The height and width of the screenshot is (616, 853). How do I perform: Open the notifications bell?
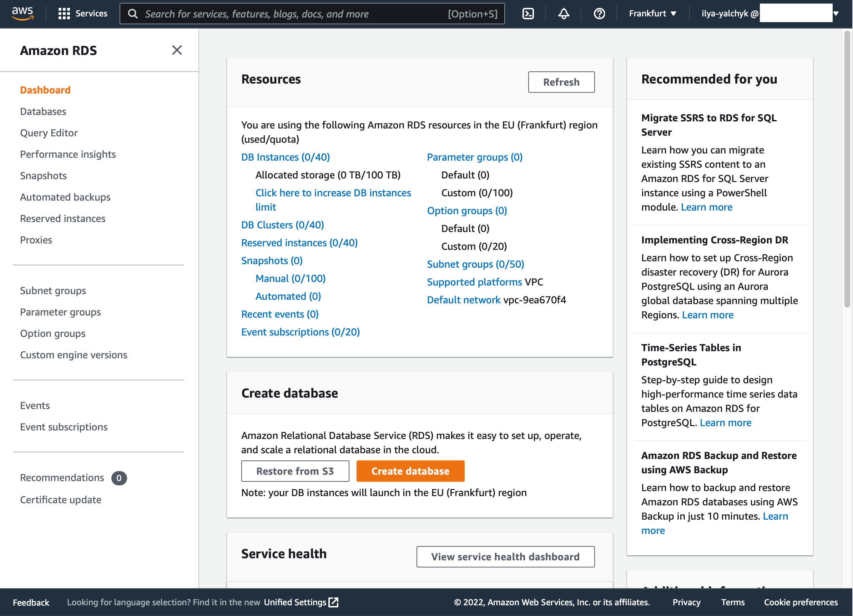[564, 14]
